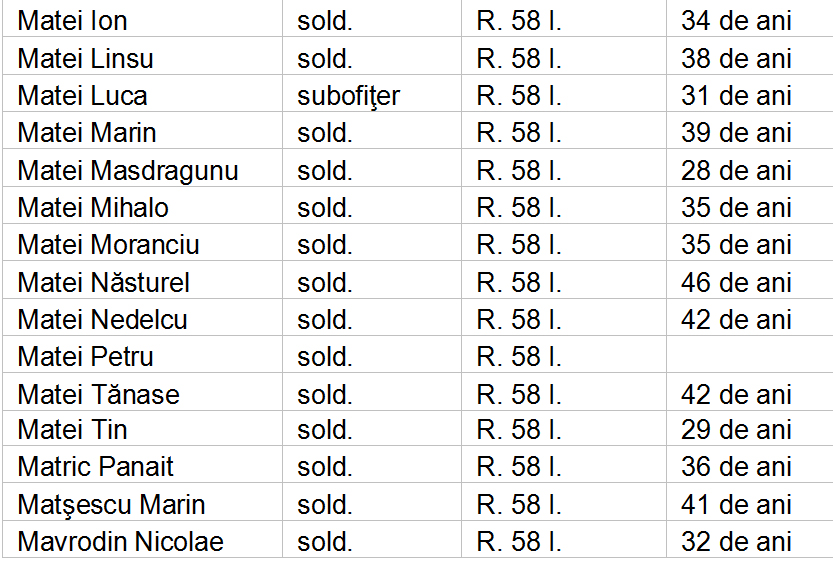Click the empty age cell for Matei Petru
The image size is (833, 574).
pos(748,357)
